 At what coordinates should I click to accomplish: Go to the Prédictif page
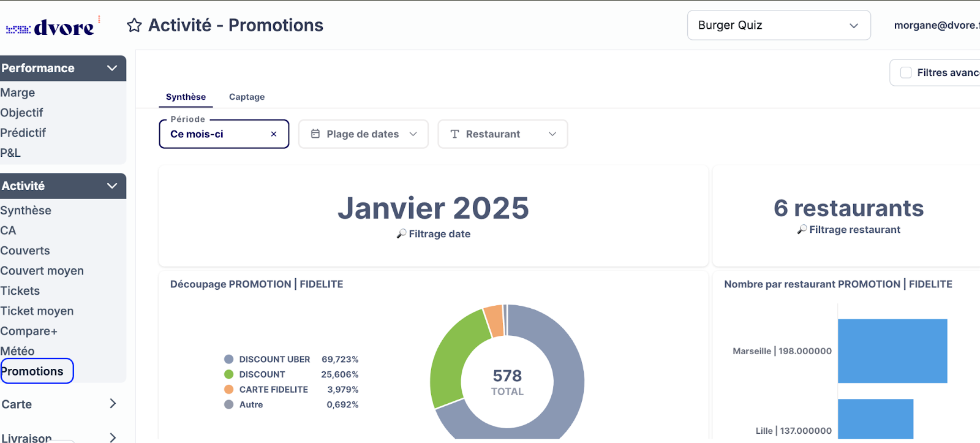click(23, 133)
